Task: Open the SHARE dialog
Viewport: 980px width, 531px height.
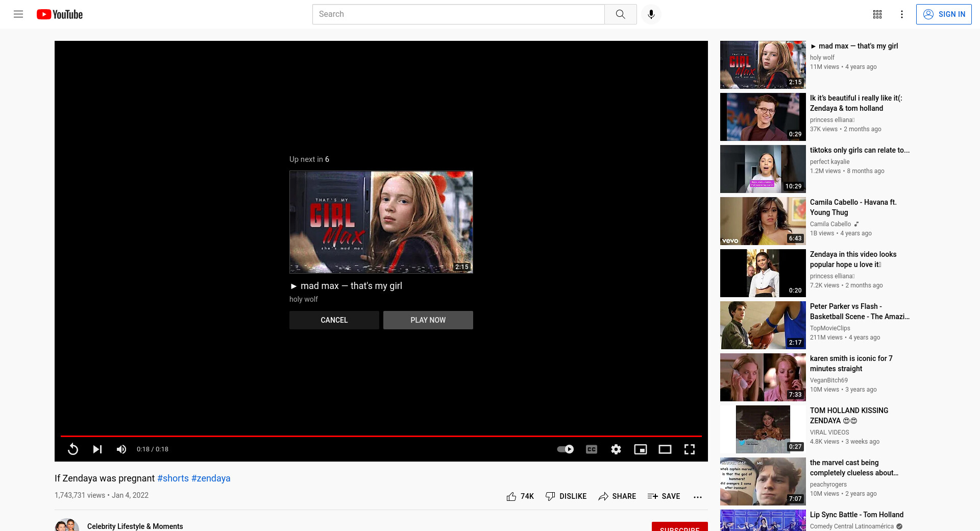Action: click(617, 496)
